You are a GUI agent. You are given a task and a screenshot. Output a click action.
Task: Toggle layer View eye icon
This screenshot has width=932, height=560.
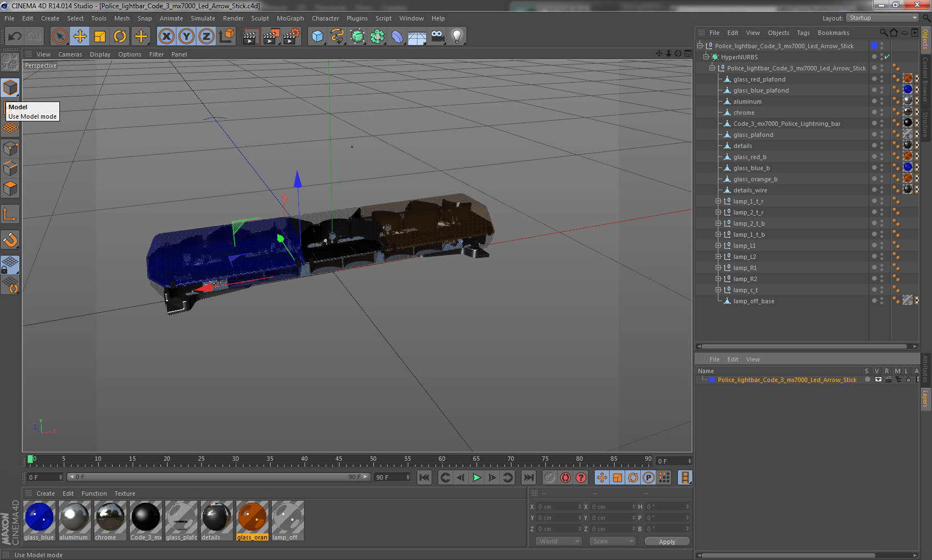tap(878, 380)
